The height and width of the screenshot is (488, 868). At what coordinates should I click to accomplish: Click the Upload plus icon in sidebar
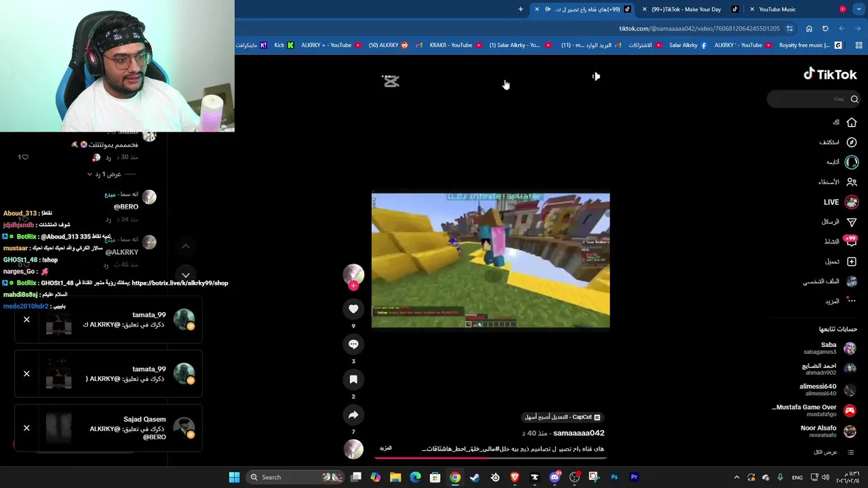(852, 262)
